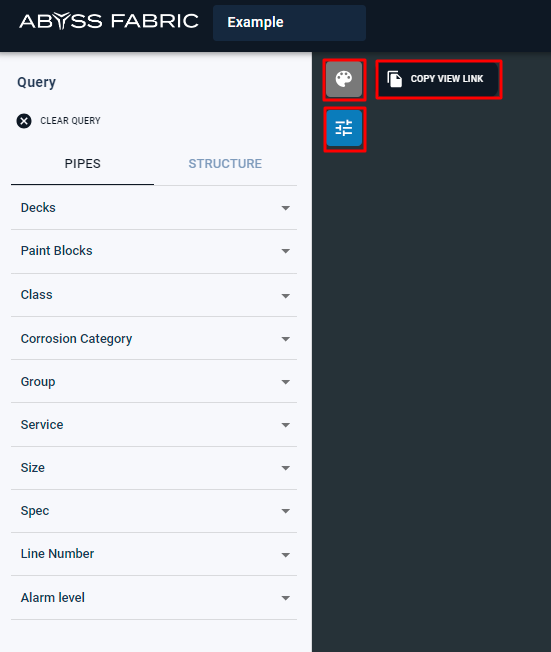The height and width of the screenshot is (652, 551).
Task: Open the Class dropdown
Action: (154, 295)
